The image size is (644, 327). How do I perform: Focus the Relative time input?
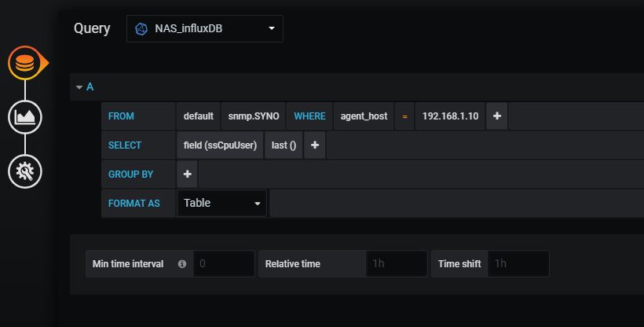coord(397,263)
